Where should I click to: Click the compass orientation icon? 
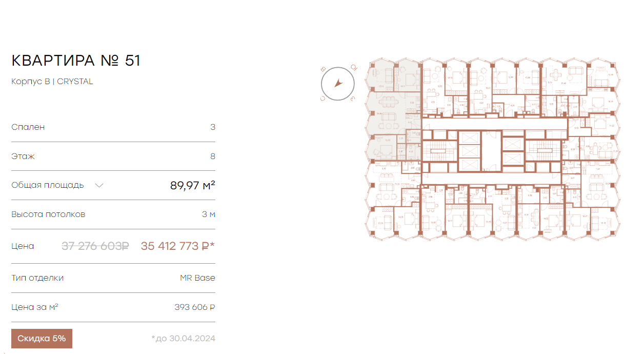coord(338,83)
